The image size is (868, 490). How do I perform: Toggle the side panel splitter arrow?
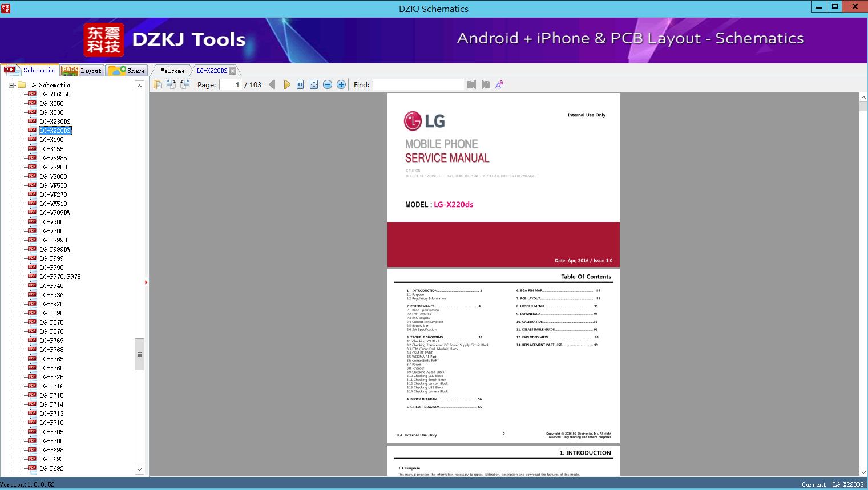pyautogui.click(x=146, y=282)
